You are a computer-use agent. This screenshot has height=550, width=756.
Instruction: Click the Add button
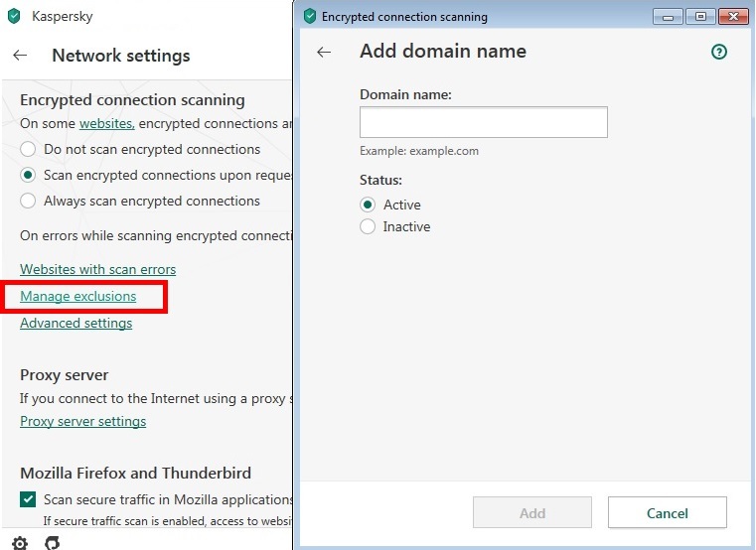[532, 513]
